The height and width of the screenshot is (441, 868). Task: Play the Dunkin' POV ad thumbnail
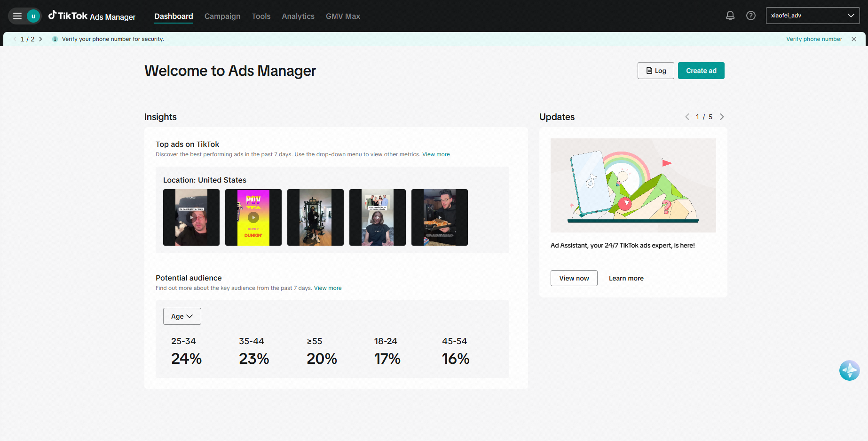(x=253, y=217)
